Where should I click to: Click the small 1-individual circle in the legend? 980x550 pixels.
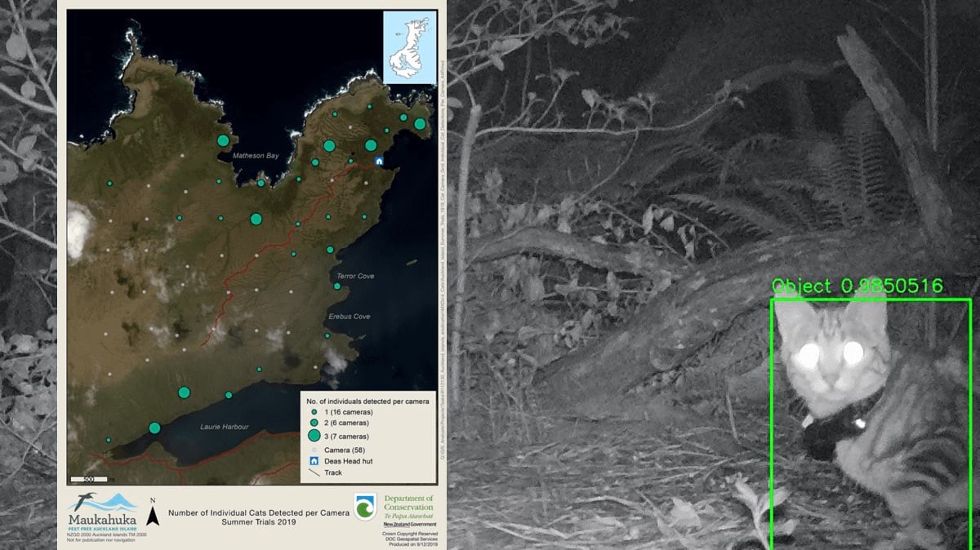click(x=314, y=413)
